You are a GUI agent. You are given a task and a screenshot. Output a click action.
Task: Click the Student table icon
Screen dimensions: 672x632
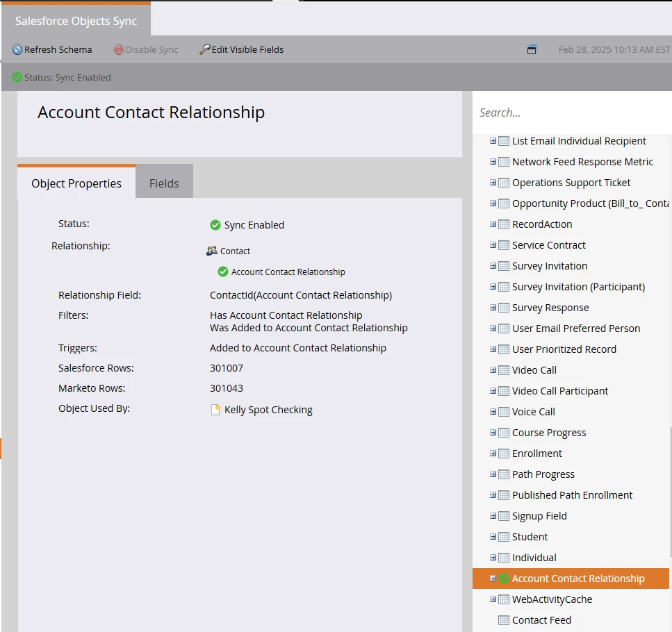[504, 537]
